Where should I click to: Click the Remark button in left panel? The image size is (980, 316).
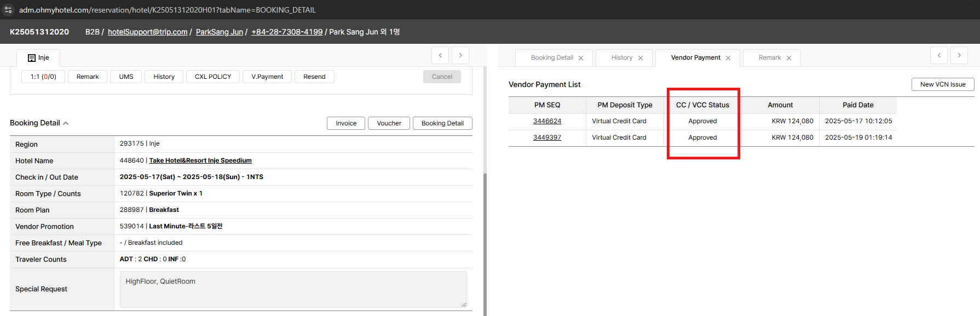(x=88, y=77)
